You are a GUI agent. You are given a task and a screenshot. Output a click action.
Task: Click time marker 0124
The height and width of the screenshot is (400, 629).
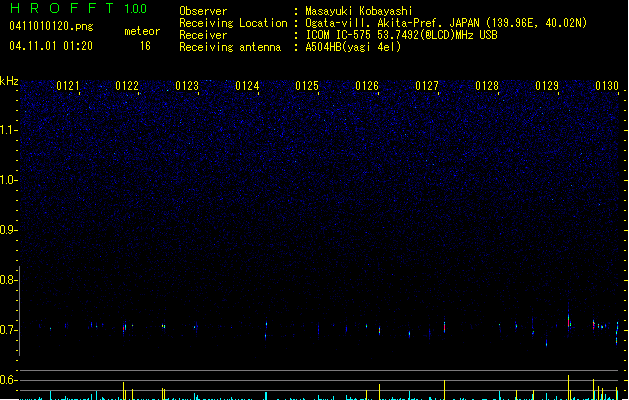point(247,86)
